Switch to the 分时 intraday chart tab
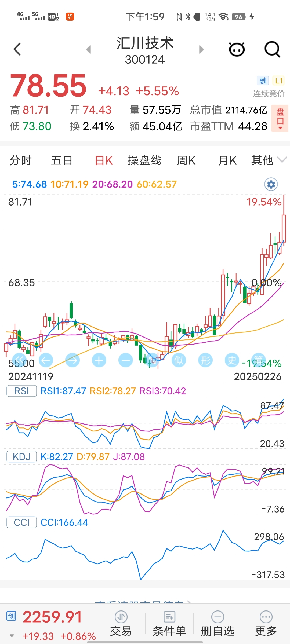The width and height of the screenshot is (290, 644). (21, 161)
